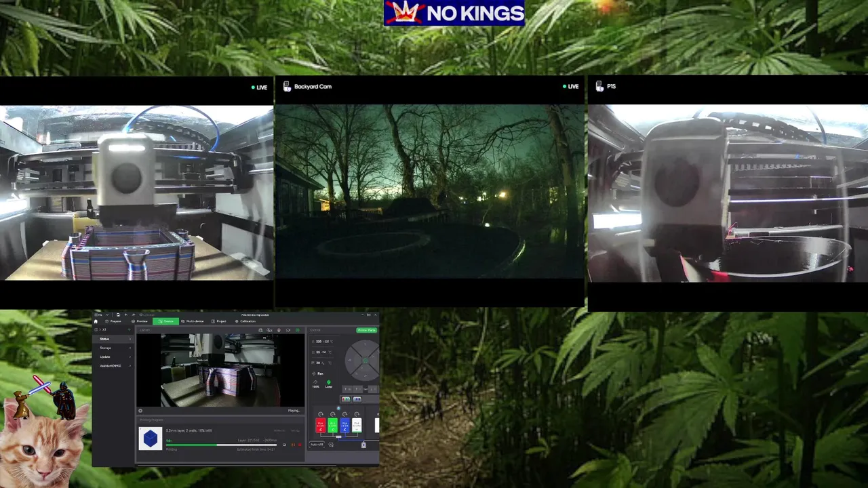Select the second AMS unit thumbnail
868x488 pixels.
357,399
